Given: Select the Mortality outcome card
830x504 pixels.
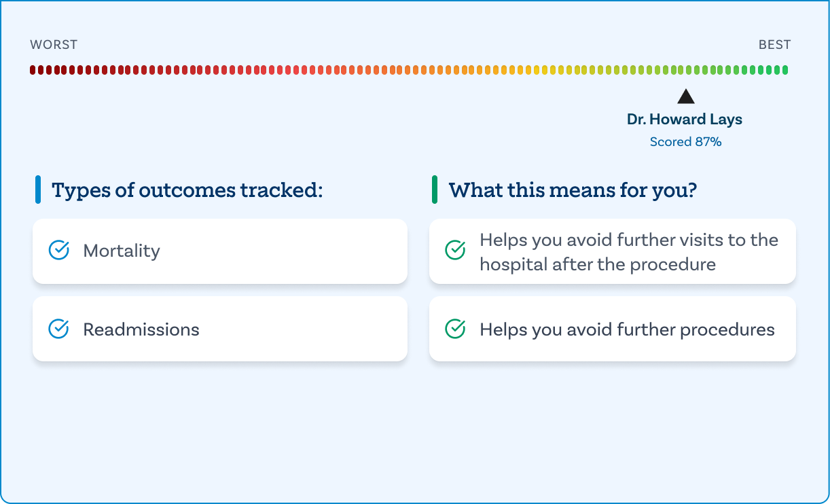Looking at the screenshot, I should [219, 251].
